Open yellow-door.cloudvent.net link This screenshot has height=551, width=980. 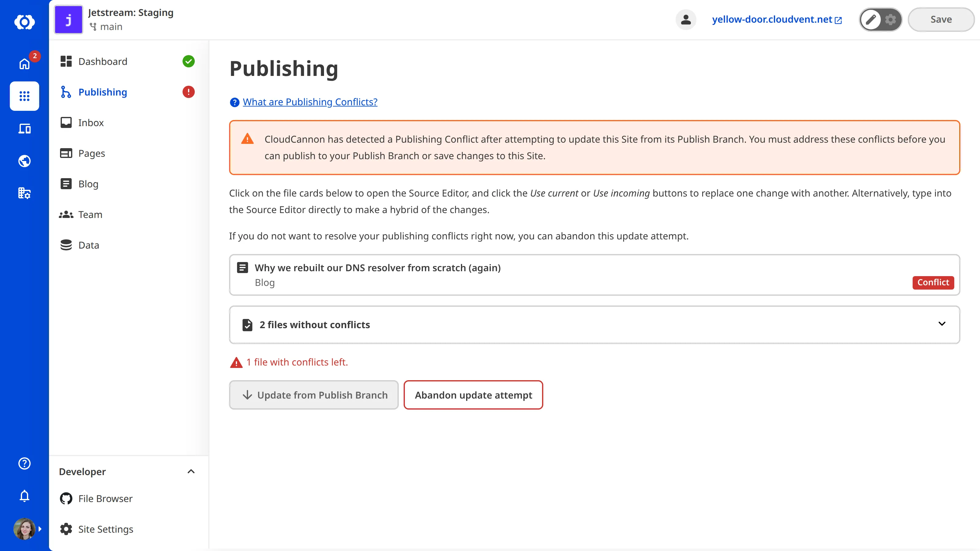click(x=776, y=19)
